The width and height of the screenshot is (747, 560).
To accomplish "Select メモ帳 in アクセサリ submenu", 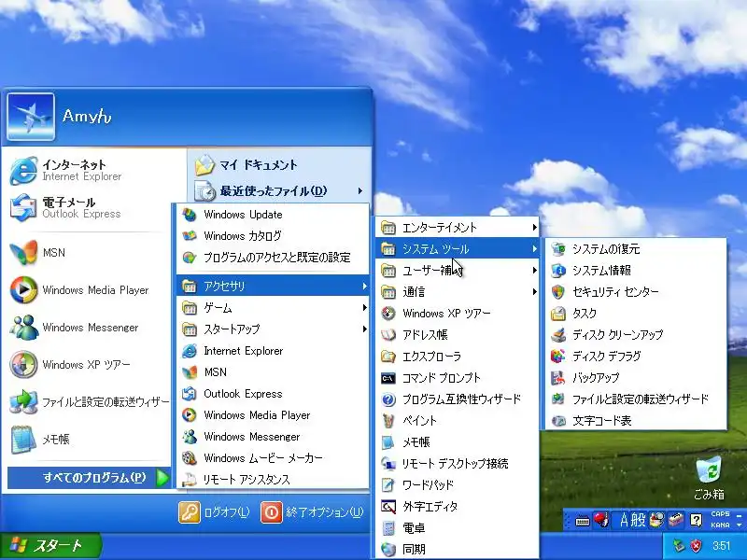I will pos(458,442).
